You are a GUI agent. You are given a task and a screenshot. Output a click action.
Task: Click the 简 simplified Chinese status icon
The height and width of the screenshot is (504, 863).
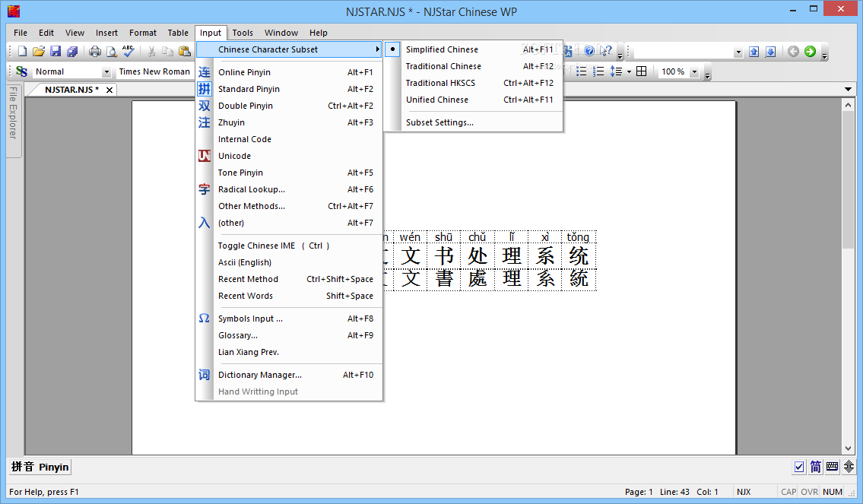(x=816, y=467)
